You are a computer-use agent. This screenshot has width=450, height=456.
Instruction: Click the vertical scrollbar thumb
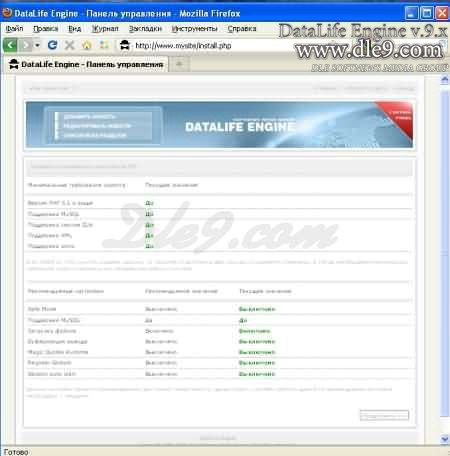click(445, 253)
